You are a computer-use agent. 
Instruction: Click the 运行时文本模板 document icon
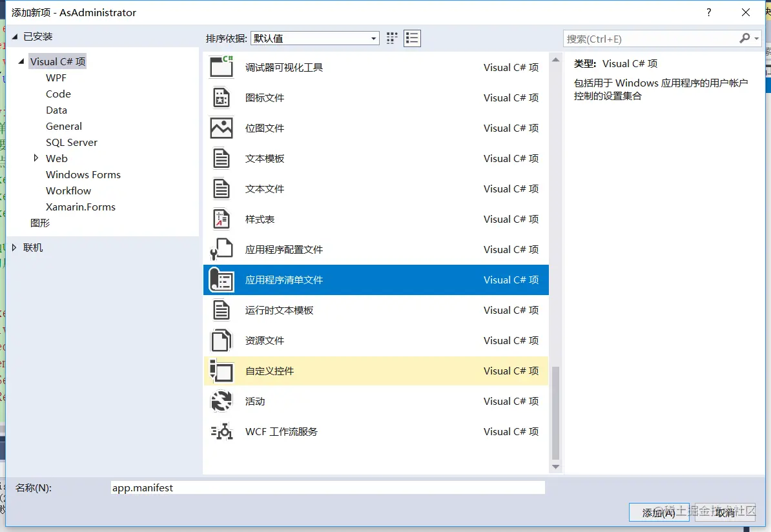coord(221,311)
